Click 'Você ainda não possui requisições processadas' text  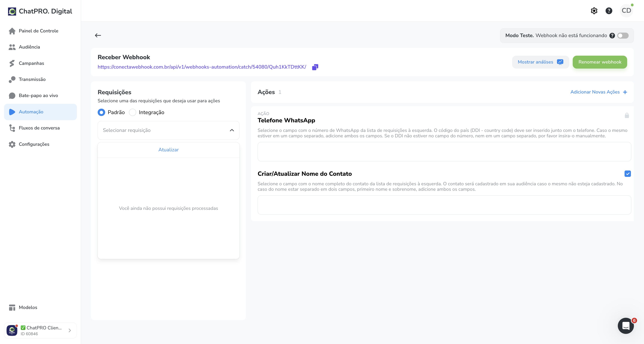pyautogui.click(x=169, y=208)
